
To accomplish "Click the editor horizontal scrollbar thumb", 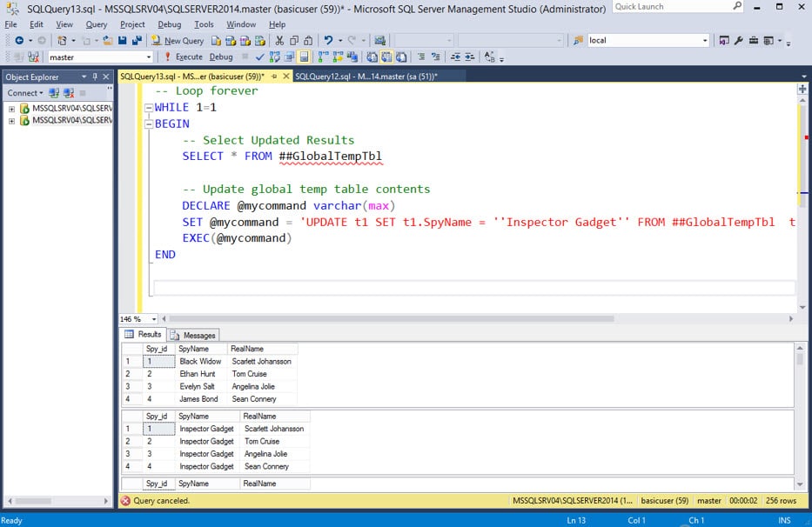I will pyautogui.click(x=392, y=319).
